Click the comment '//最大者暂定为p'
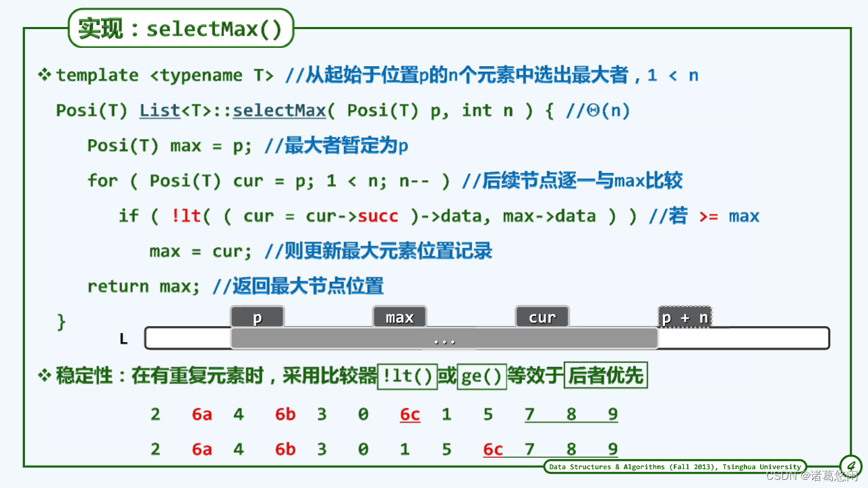Viewport: 868px width, 488px height. 337,146
